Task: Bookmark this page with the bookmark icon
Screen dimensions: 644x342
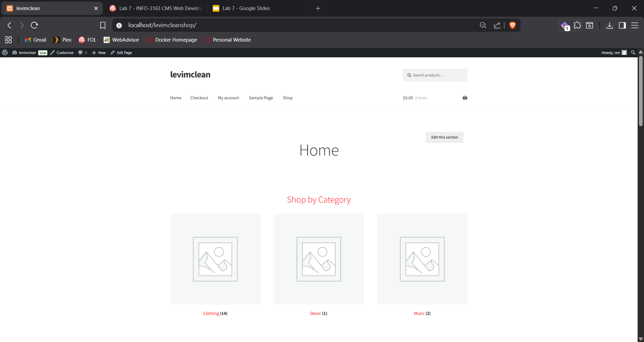Action: (103, 25)
